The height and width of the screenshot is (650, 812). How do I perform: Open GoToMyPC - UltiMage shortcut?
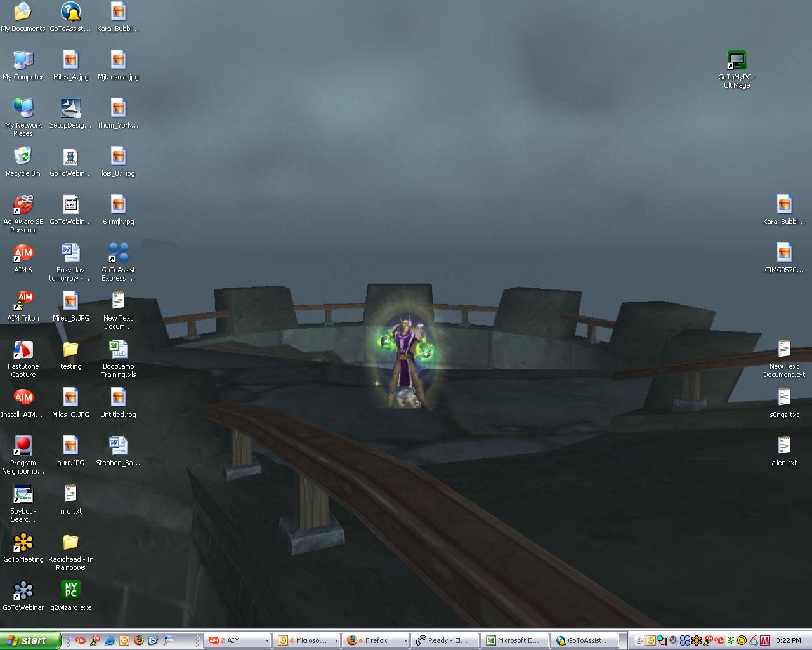[737, 69]
